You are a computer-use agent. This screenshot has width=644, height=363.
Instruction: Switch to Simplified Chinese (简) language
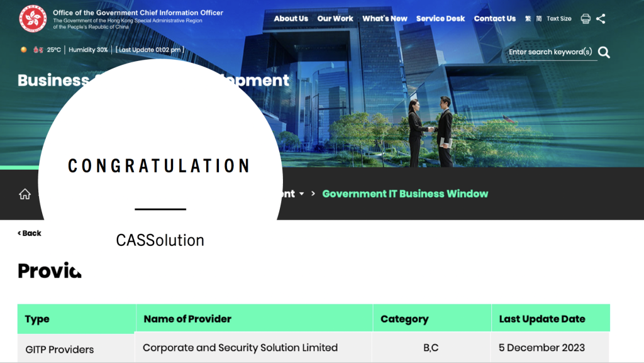pyautogui.click(x=538, y=19)
